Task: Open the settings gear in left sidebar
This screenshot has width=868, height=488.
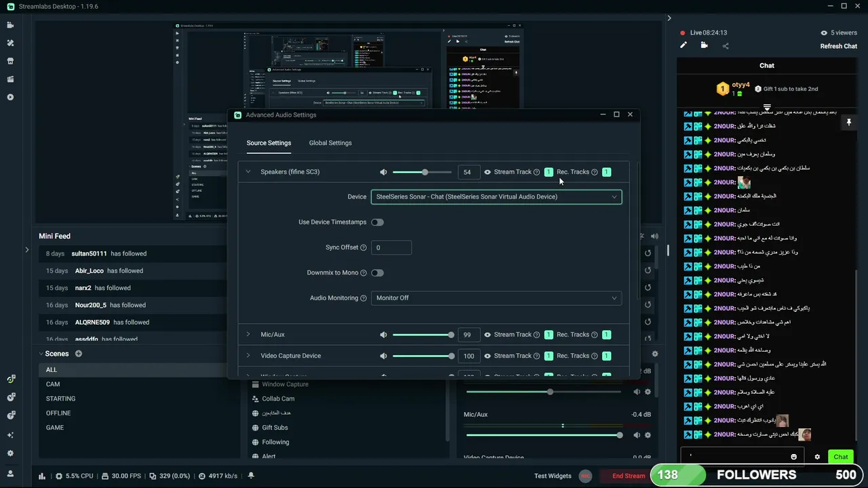Action: click(x=10, y=453)
